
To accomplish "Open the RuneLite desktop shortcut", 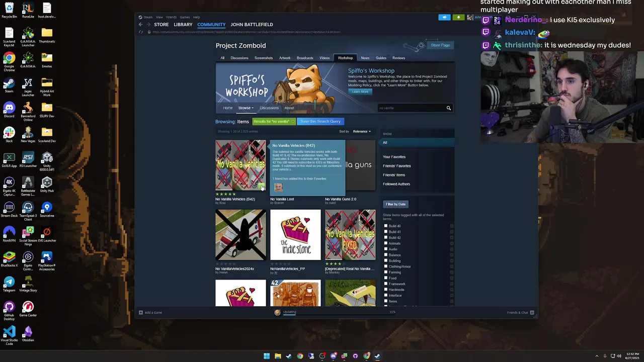I will pos(28,10).
